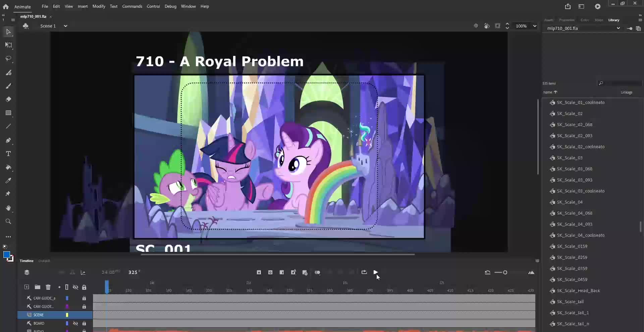Toggle show all layers as outlines
Viewport: 644px width, 332px height.
[x=66, y=287]
